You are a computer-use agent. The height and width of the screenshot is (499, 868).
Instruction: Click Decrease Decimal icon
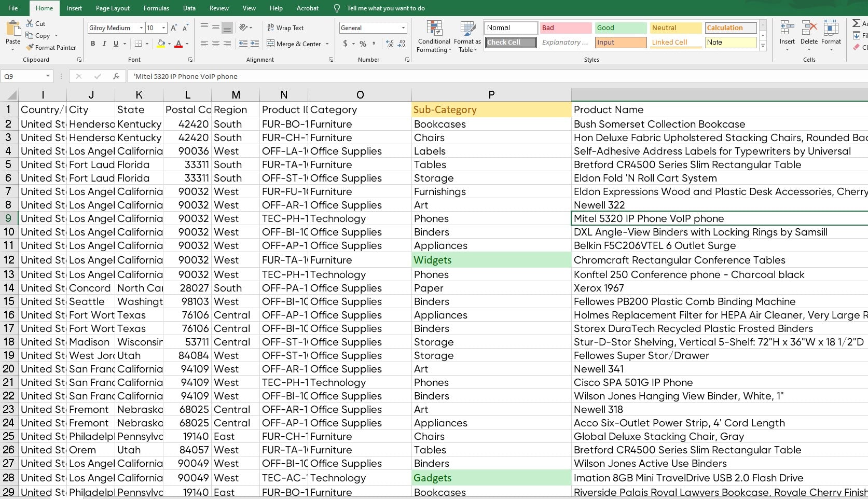pos(402,44)
